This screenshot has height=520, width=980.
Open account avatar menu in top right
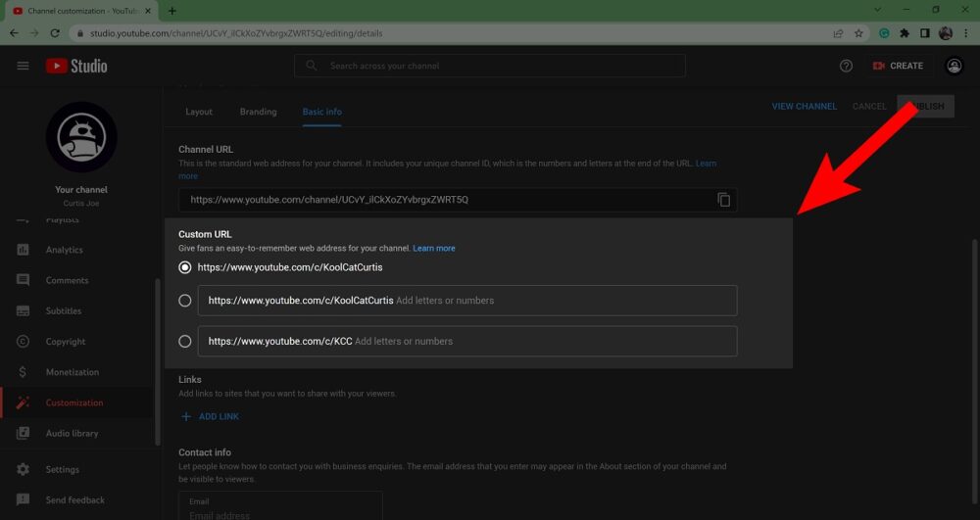pos(954,66)
